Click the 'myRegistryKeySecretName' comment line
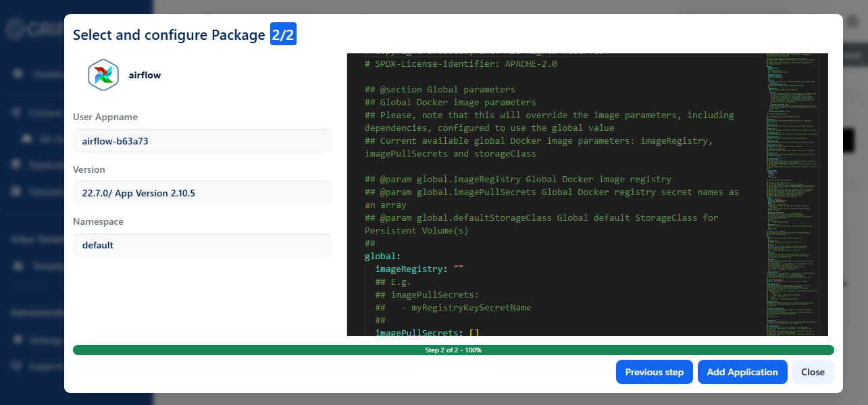Viewport: 868px width, 405px height. [x=453, y=308]
